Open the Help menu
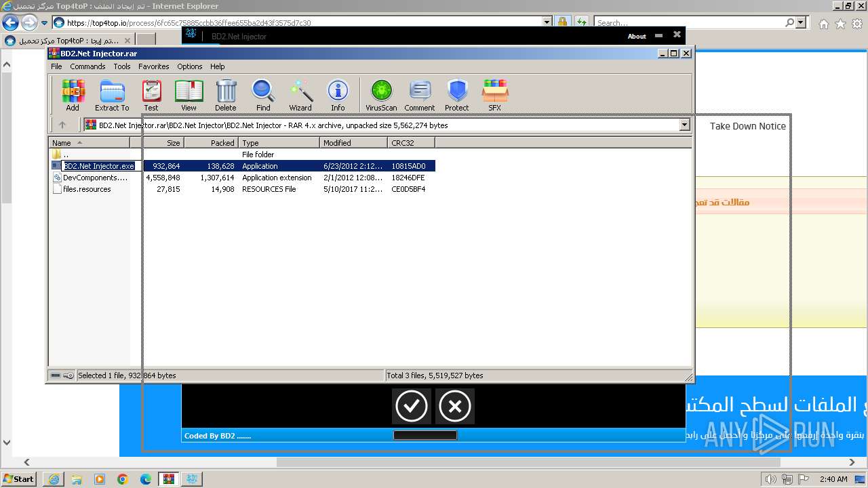Screen dimensions: 868x488 click(217, 66)
